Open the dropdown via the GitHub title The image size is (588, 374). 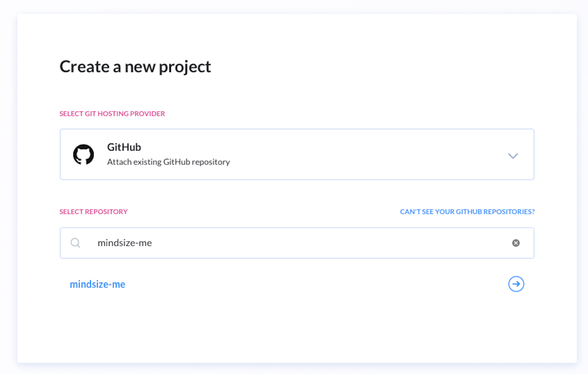click(124, 147)
